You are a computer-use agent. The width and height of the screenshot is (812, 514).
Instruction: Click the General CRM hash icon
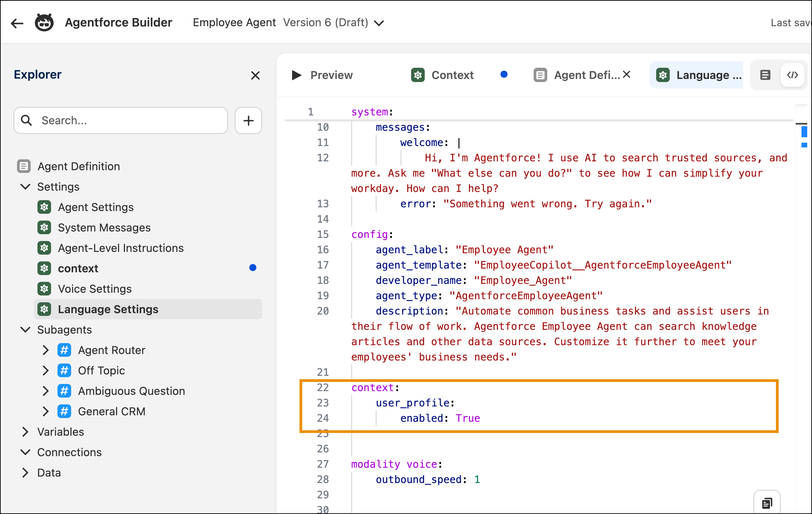pyautogui.click(x=64, y=411)
